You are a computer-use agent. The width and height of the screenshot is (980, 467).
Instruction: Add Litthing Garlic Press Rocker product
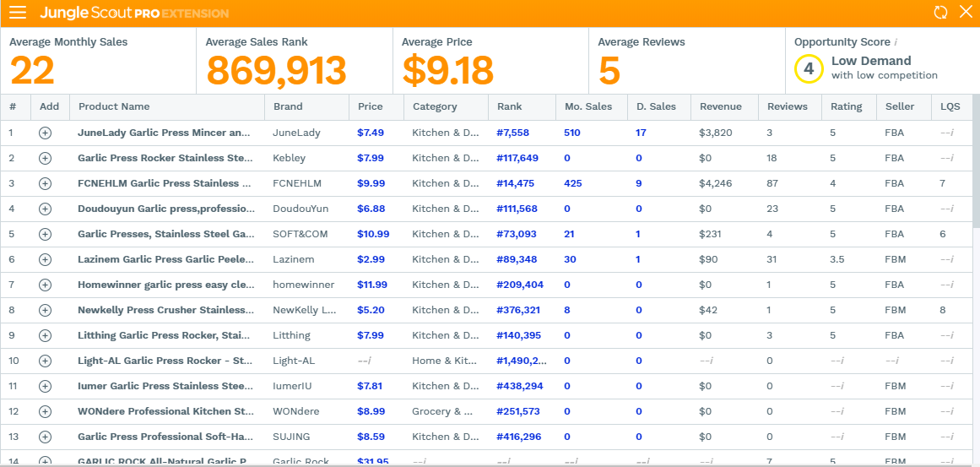pos(45,335)
